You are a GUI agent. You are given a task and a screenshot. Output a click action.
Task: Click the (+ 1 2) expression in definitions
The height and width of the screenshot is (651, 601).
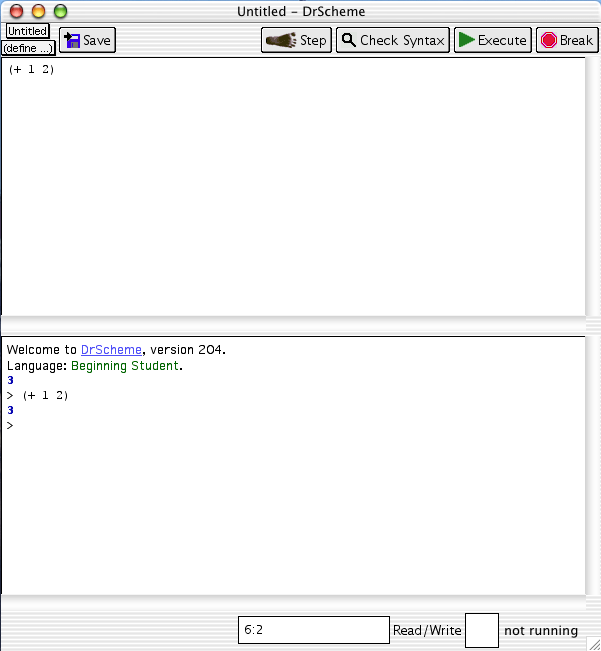click(32, 69)
